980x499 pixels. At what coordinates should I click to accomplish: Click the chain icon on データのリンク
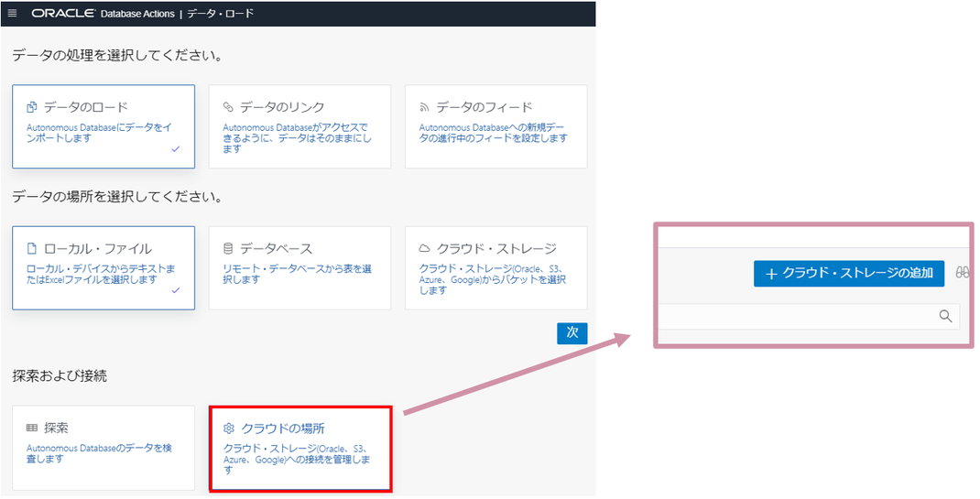(x=228, y=107)
